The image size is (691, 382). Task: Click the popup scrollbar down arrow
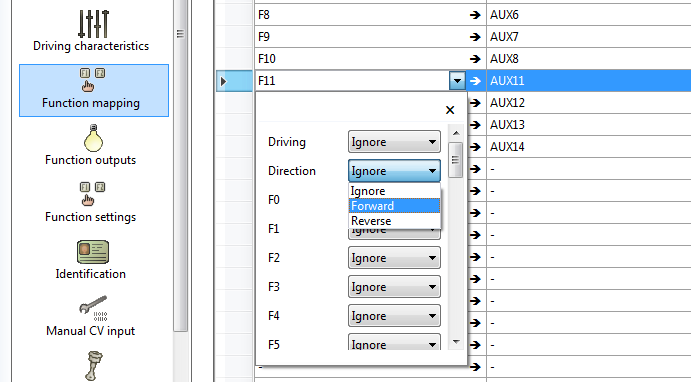pos(456,342)
